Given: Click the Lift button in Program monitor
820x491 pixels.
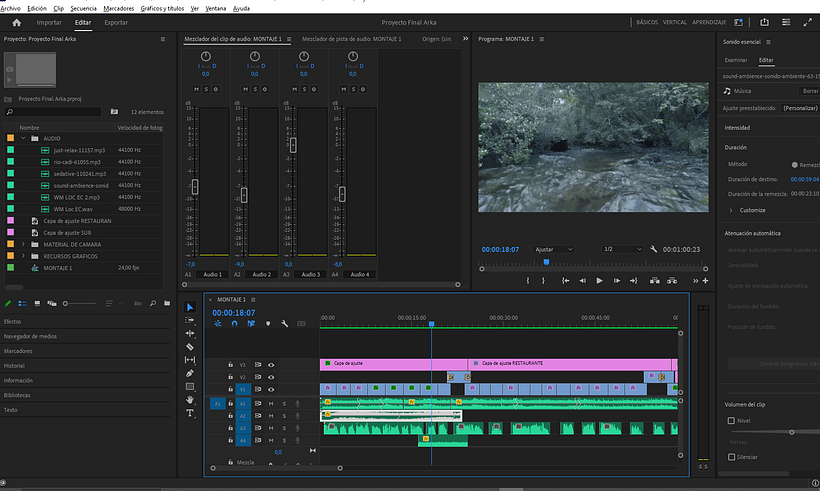Looking at the screenshot, I should (655, 281).
